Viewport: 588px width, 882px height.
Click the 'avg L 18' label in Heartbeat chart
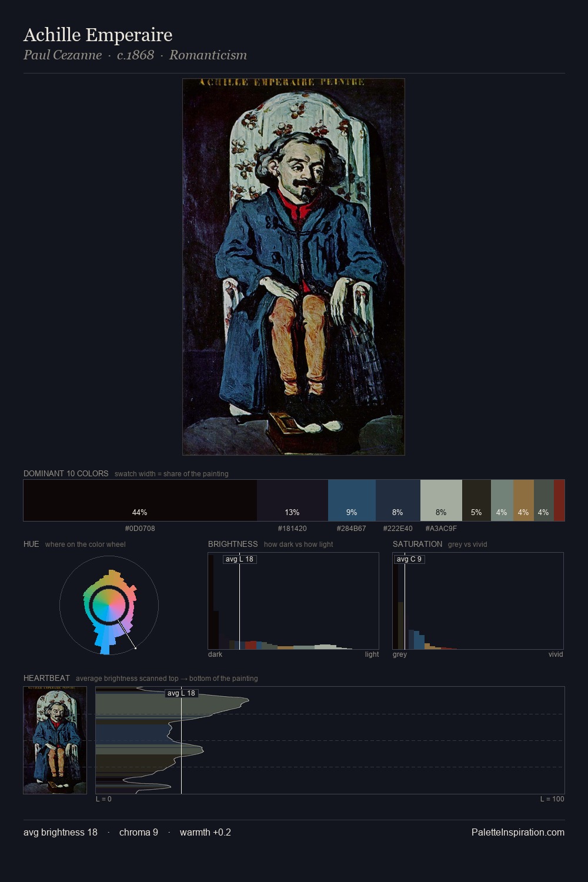click(181, 693)
